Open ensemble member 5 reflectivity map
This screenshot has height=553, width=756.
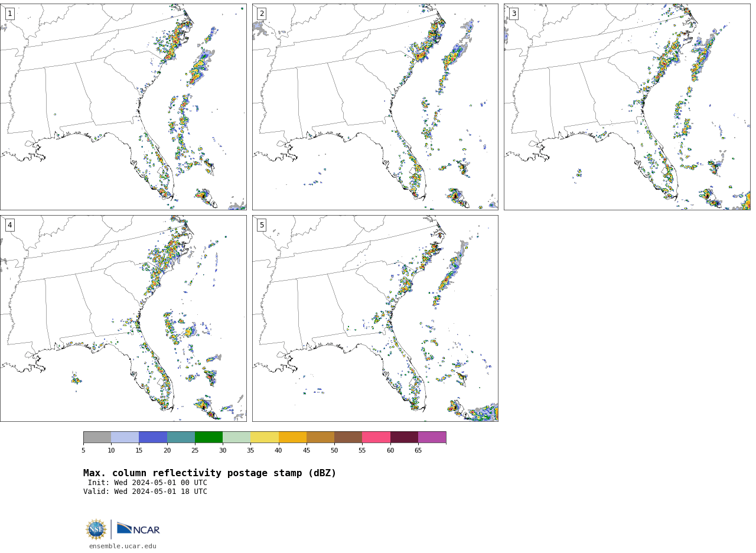tap(375, 318)
